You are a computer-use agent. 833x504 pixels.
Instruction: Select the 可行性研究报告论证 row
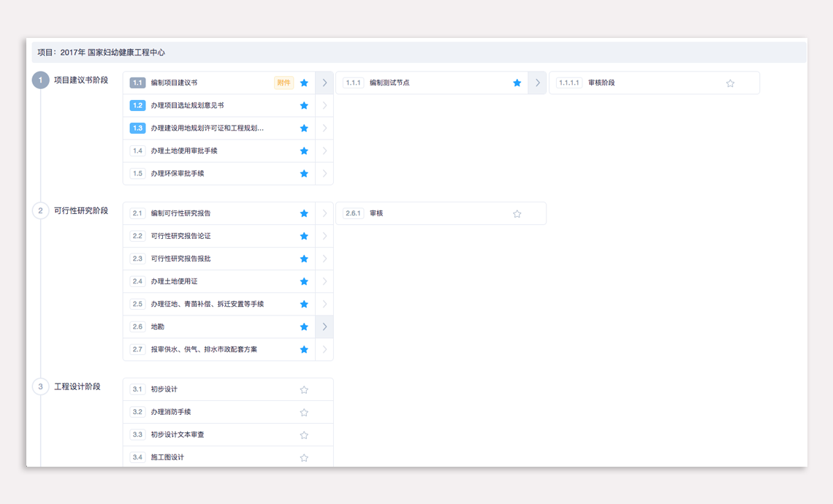(x=180, y=237)
